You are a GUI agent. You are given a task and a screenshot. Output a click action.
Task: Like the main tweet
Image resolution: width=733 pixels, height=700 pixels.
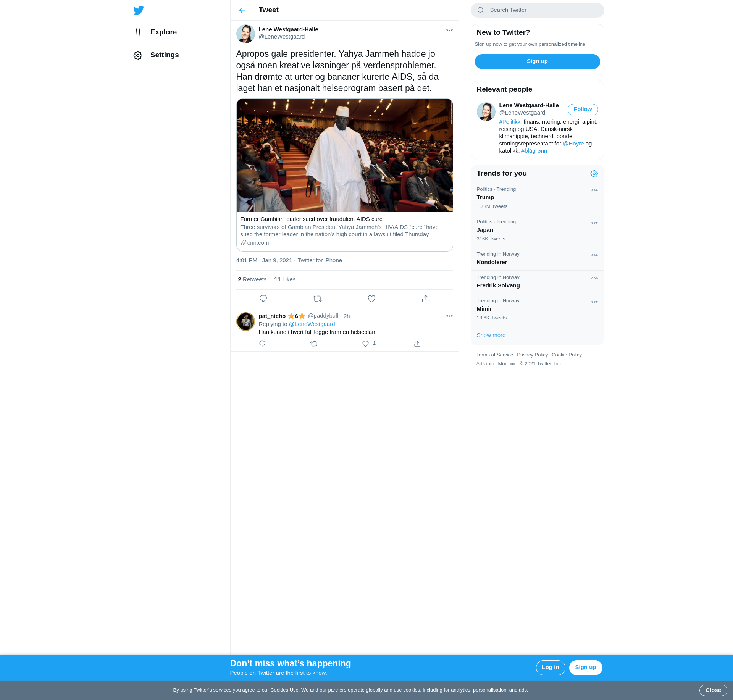click(371, 298)
